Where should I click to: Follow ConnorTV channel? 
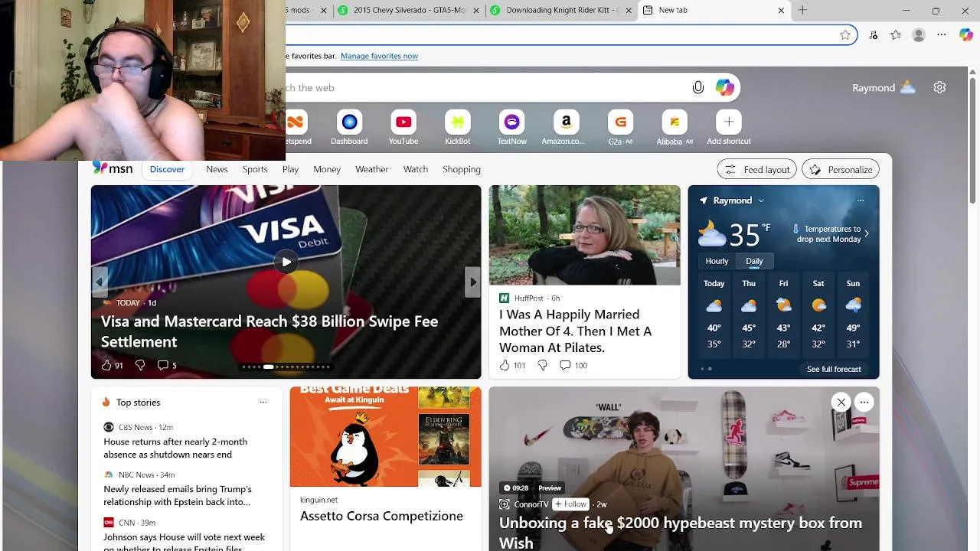[570, 504]
